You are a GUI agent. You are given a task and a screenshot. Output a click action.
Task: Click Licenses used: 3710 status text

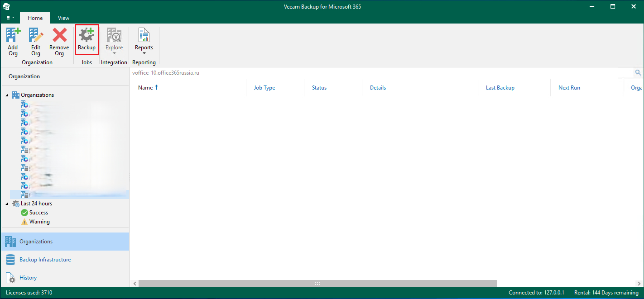(x=29, y=293)
